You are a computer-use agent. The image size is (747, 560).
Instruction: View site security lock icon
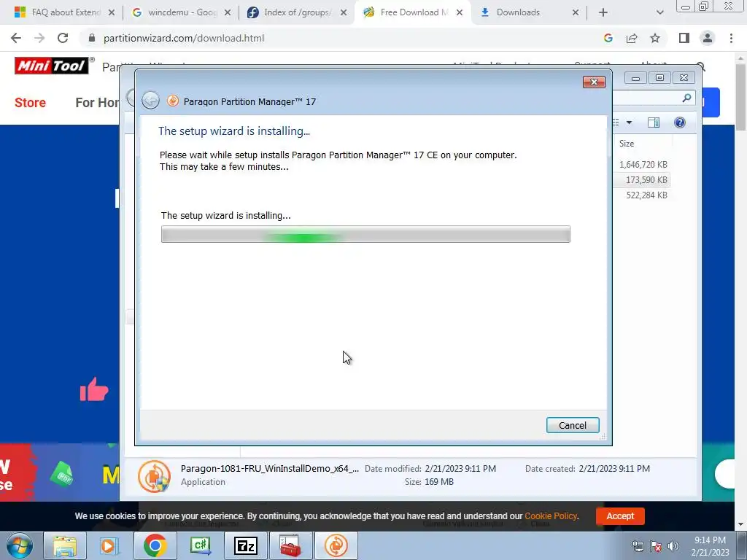click(91, 38)
